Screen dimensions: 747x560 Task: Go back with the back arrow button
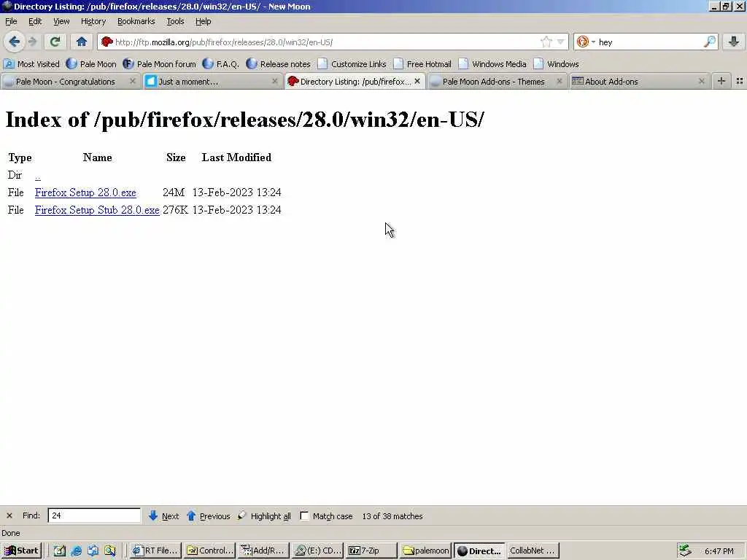coord(15,42)
